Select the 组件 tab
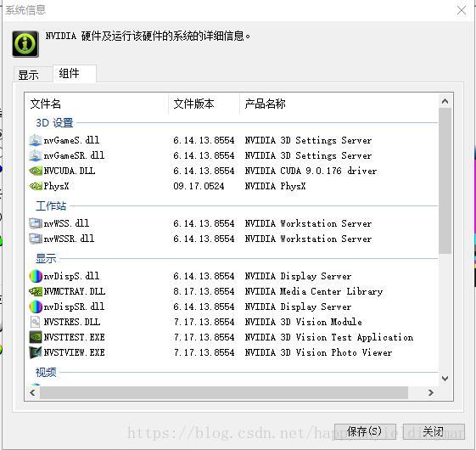Image resolution: width=476 pixels, height=450 pixels. (x=75, y=73)
